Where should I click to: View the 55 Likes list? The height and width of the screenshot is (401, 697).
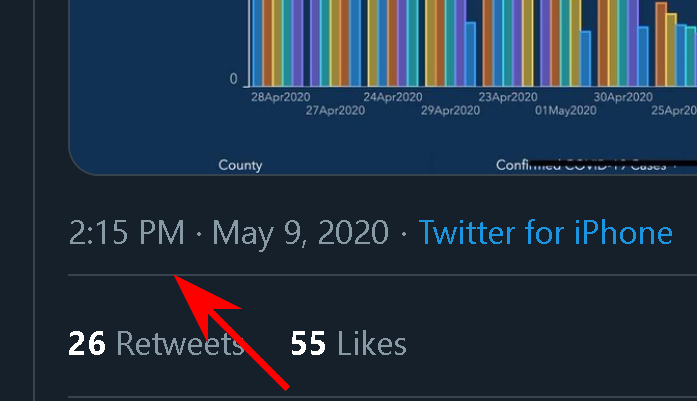(348, 344)
